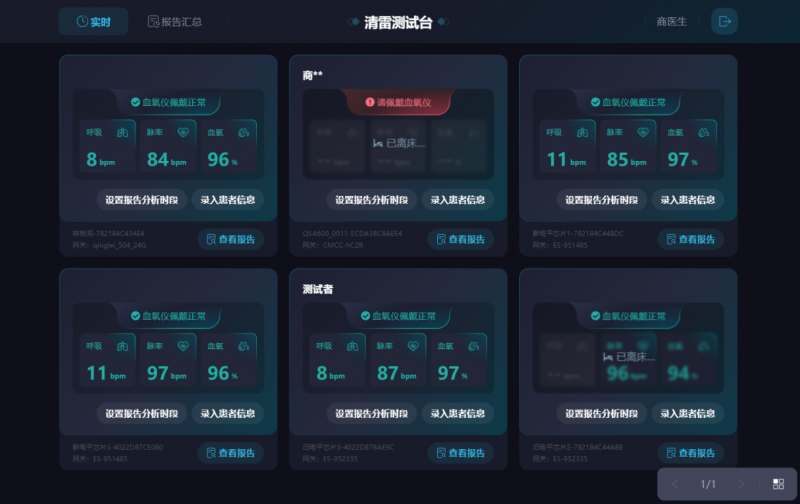Click the 清雷测试台 title
The height and width of the screenshot is (504, 800).
click(398, 22)
